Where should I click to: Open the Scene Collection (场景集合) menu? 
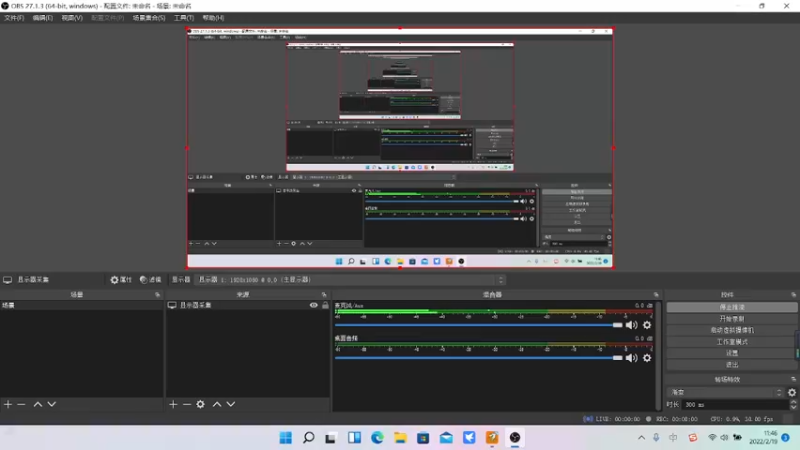(148, 18)
